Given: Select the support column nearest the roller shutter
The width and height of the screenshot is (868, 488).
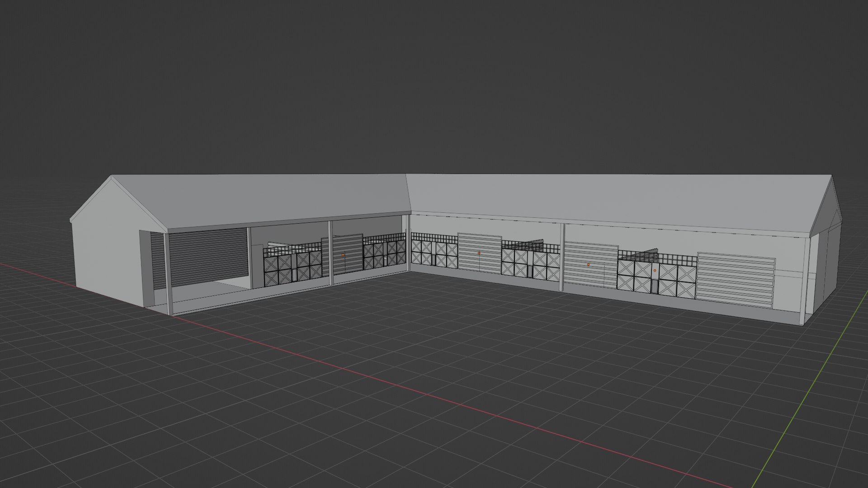Looking at the screenshot, I should (170, 274).
